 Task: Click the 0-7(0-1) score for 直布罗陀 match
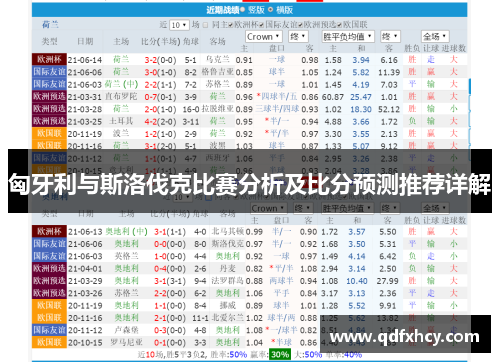click(x=160, y=97)
